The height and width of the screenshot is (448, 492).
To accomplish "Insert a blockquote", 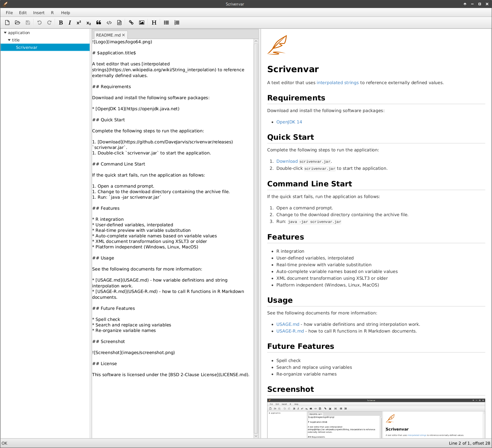I will 99,22.
